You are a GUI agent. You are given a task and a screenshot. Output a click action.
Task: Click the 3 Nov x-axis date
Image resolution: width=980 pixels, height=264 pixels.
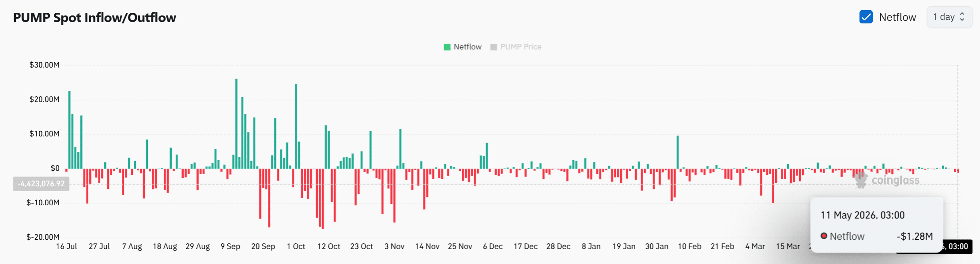pos(394,246)
